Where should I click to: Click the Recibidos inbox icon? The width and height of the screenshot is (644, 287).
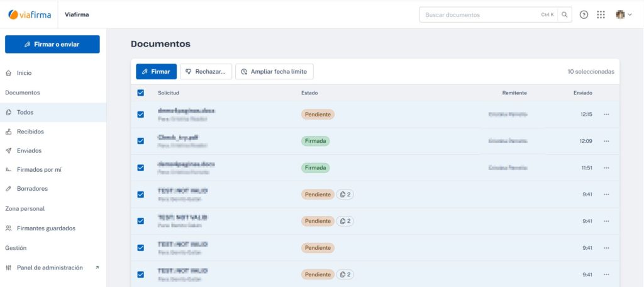tap(8, 132)
